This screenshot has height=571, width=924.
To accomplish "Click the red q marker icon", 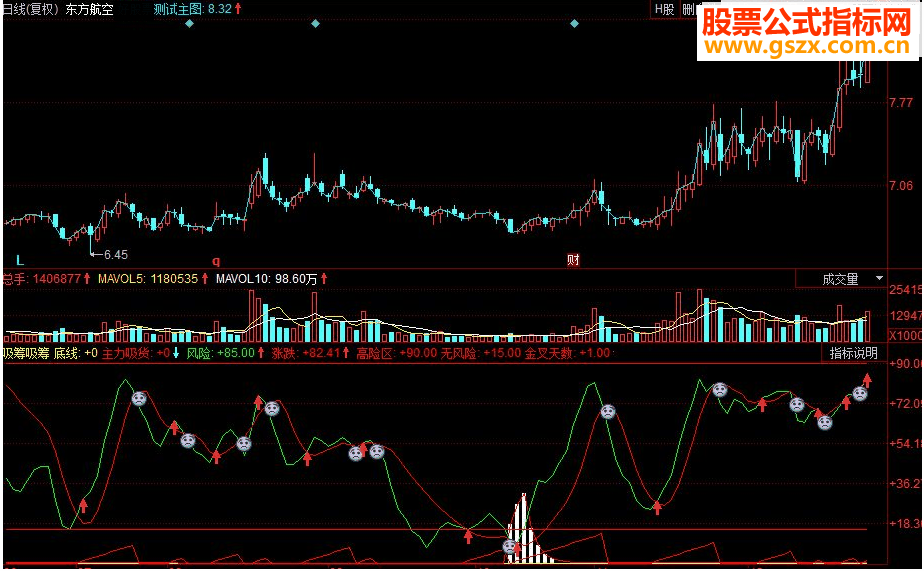I will (x=216, y=260).
